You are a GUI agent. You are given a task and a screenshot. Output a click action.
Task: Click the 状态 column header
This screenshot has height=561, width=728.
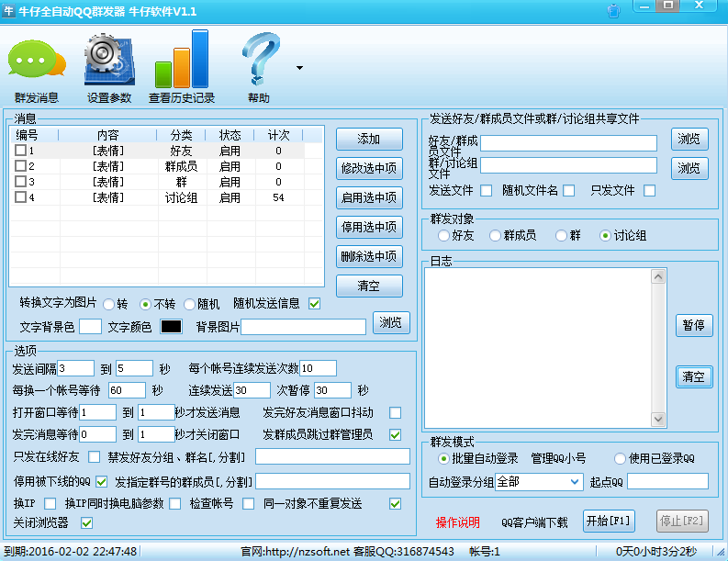pos(230,135)
